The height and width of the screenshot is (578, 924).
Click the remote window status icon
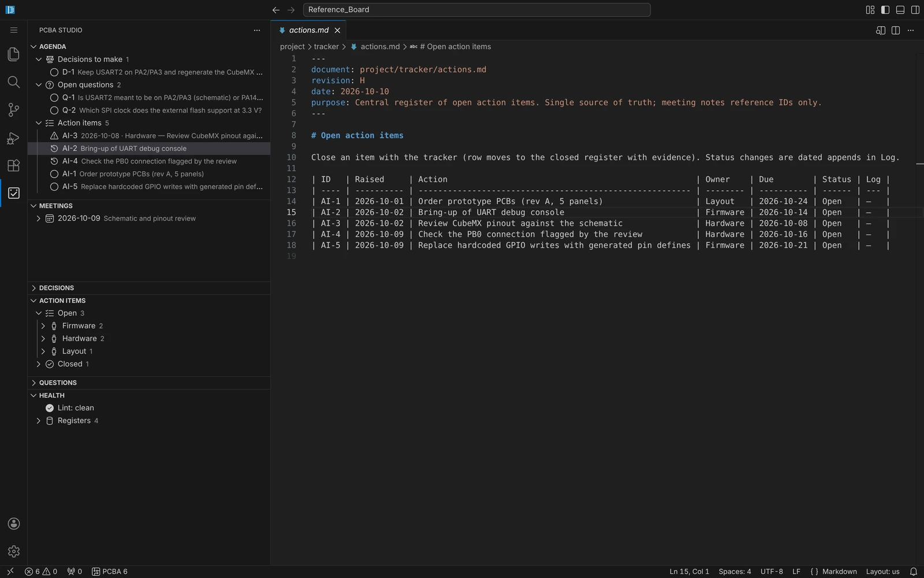(x=10, y=572)
